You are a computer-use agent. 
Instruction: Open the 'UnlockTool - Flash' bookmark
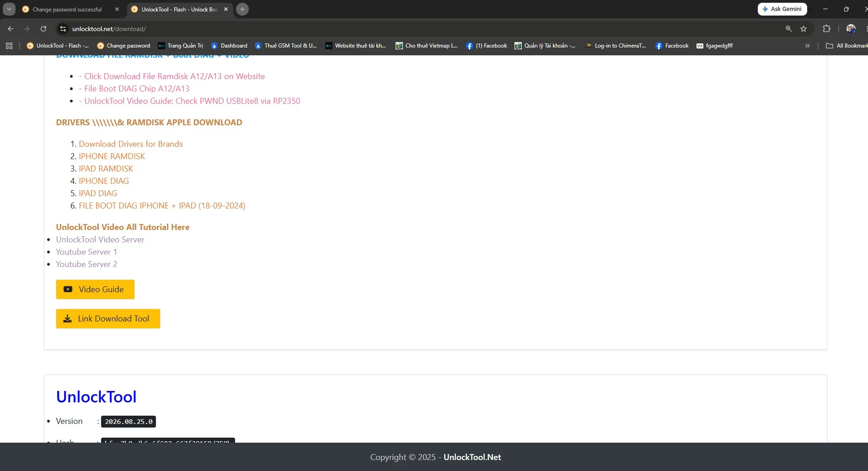58,46
